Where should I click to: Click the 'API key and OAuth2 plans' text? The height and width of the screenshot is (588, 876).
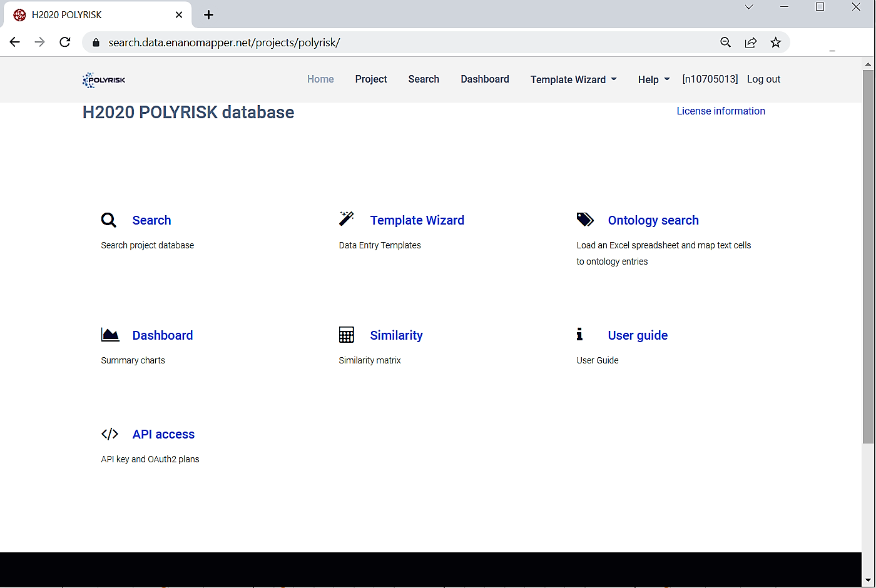click(150, 459)
